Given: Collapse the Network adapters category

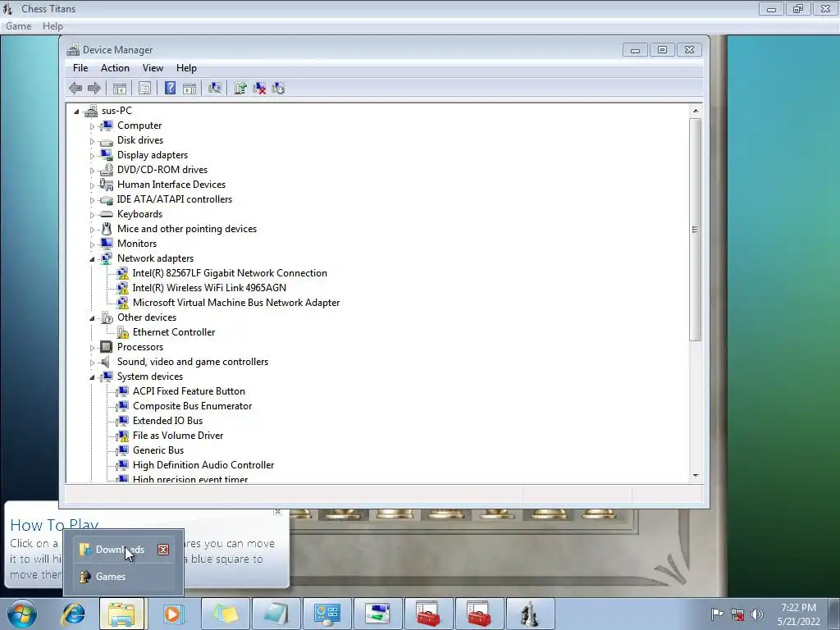Looking at the screenshot, I should pos(92,259).
